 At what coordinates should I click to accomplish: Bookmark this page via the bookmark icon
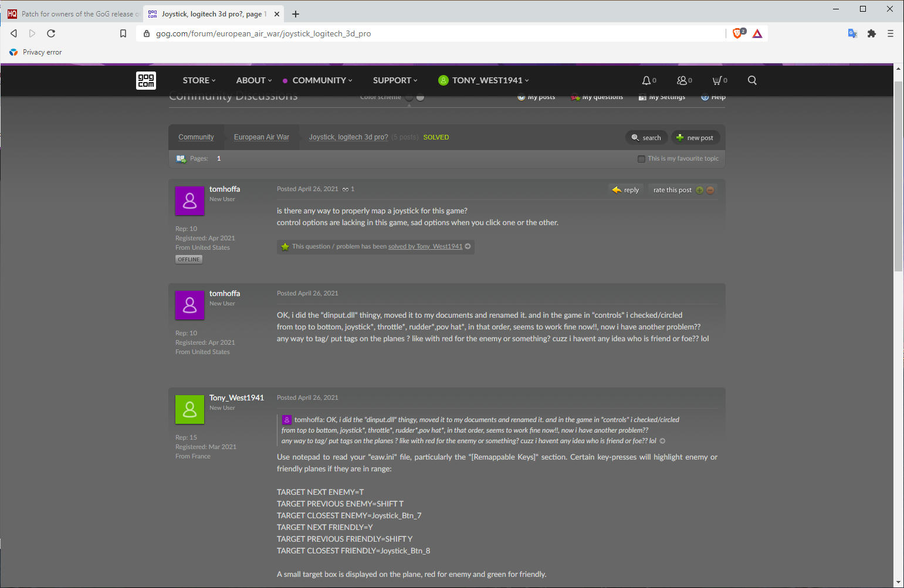pos(123,33)
